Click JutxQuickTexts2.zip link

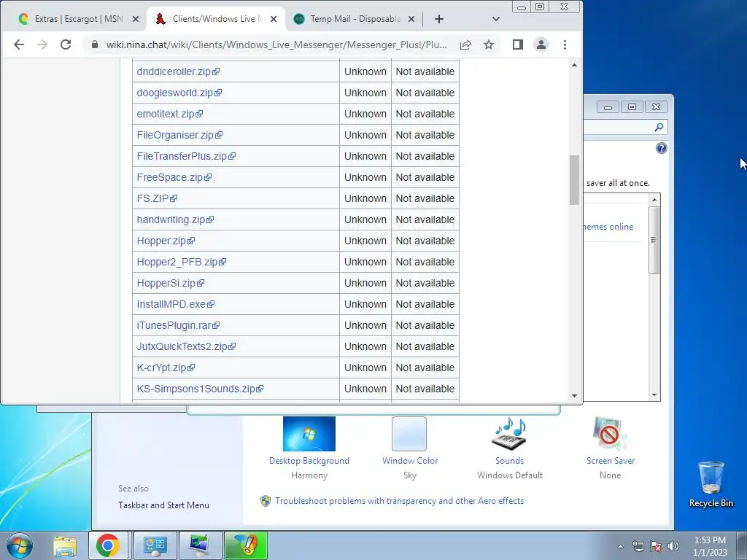click(186, 346)
